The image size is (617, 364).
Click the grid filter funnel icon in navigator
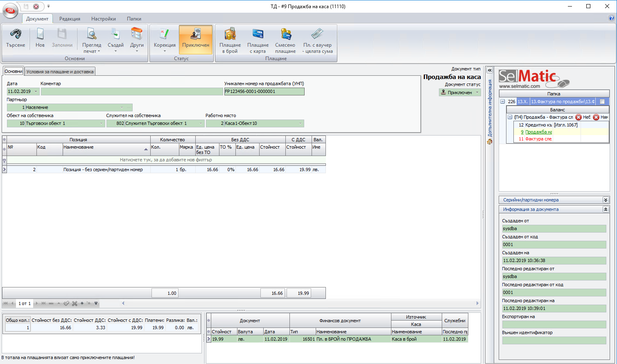coord(96,303)
